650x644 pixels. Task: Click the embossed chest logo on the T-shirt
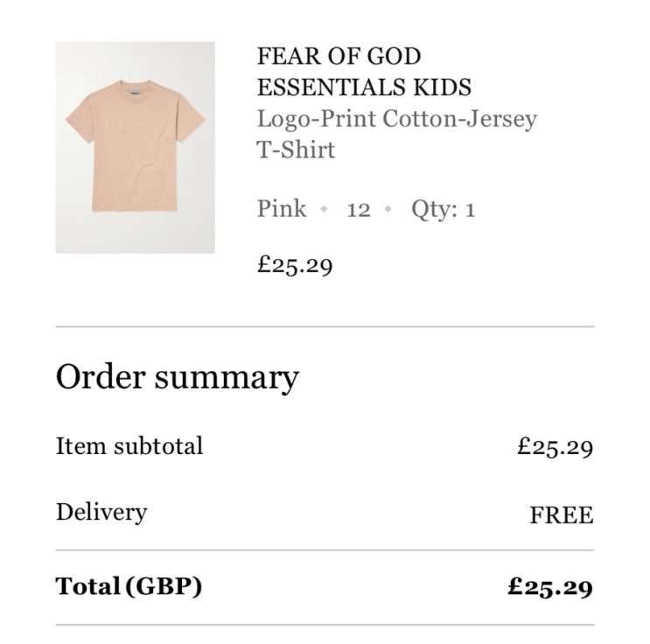coord(134,121)
